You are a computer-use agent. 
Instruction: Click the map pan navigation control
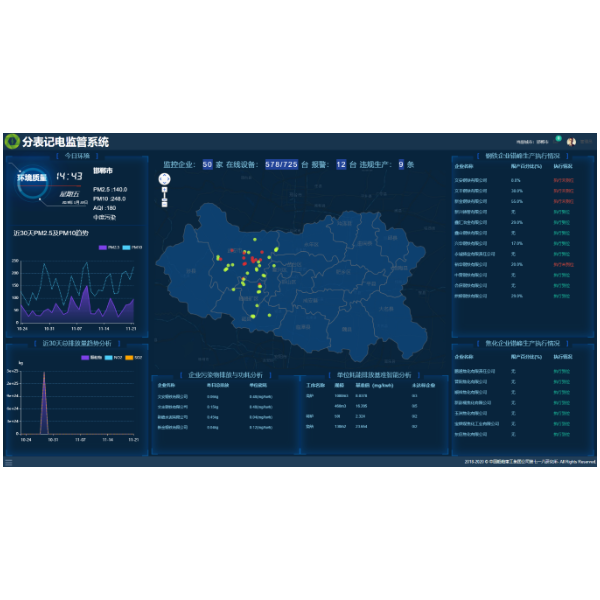click(x=164, y=179)
